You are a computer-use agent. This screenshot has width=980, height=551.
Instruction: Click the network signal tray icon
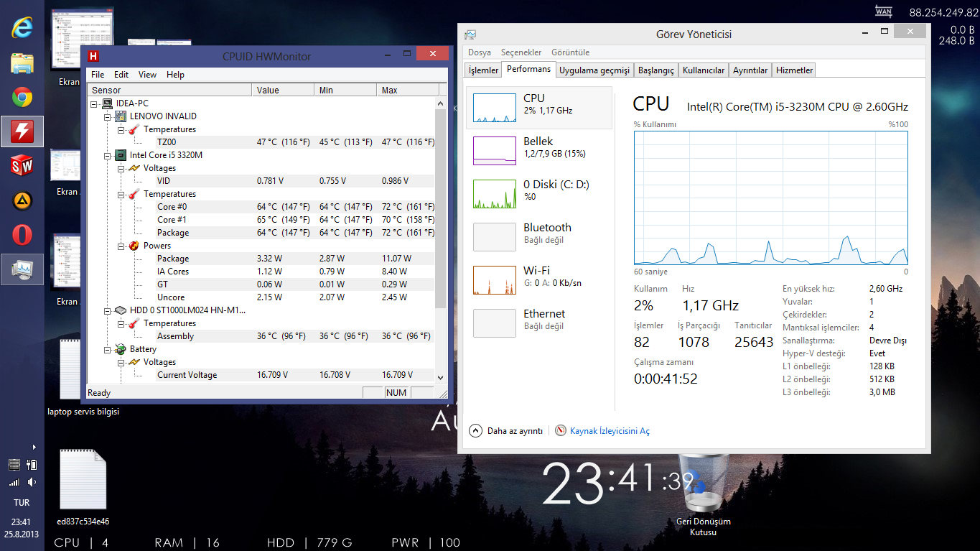click(14, 482)
